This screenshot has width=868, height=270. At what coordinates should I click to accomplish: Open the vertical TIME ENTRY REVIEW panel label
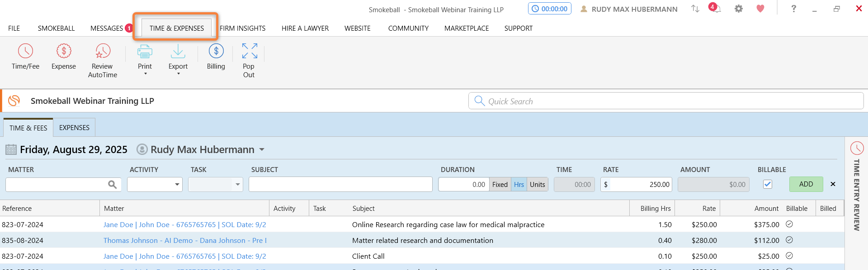coord(857,195)
